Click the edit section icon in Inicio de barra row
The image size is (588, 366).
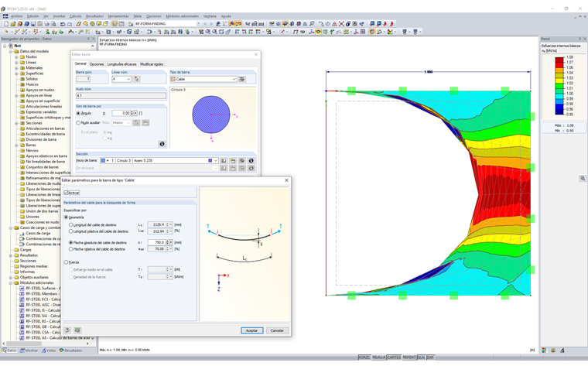pos(242,160)
